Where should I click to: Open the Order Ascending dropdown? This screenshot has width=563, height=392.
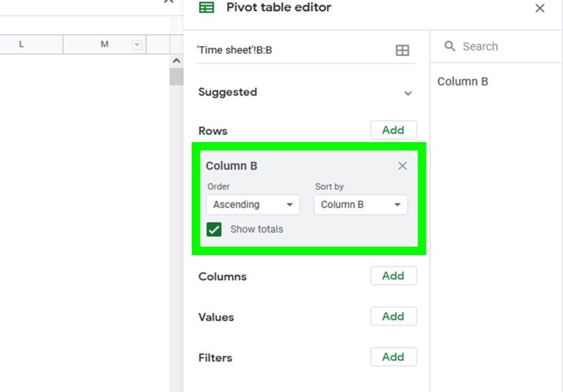point(252,205)
